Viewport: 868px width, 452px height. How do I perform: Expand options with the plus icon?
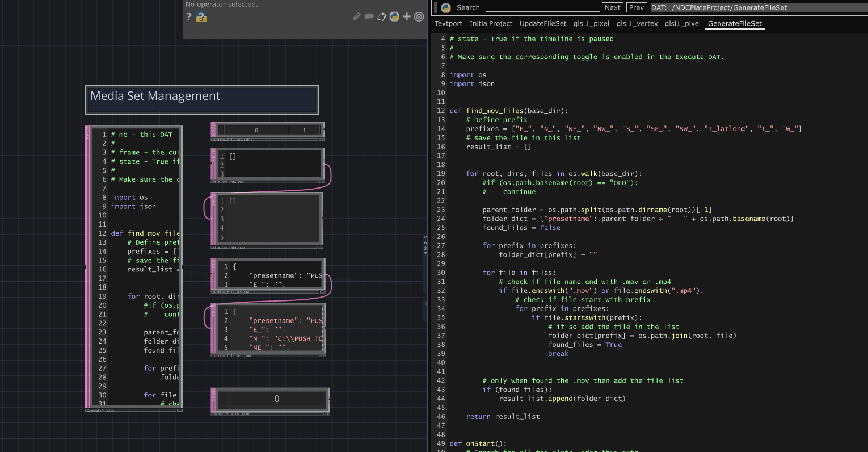tap(406, 16)
